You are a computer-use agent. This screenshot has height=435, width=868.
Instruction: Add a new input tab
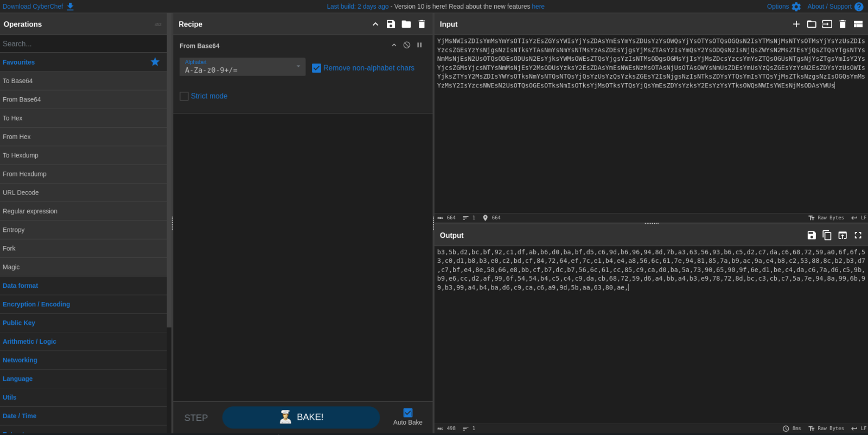(x=796, y=24)
